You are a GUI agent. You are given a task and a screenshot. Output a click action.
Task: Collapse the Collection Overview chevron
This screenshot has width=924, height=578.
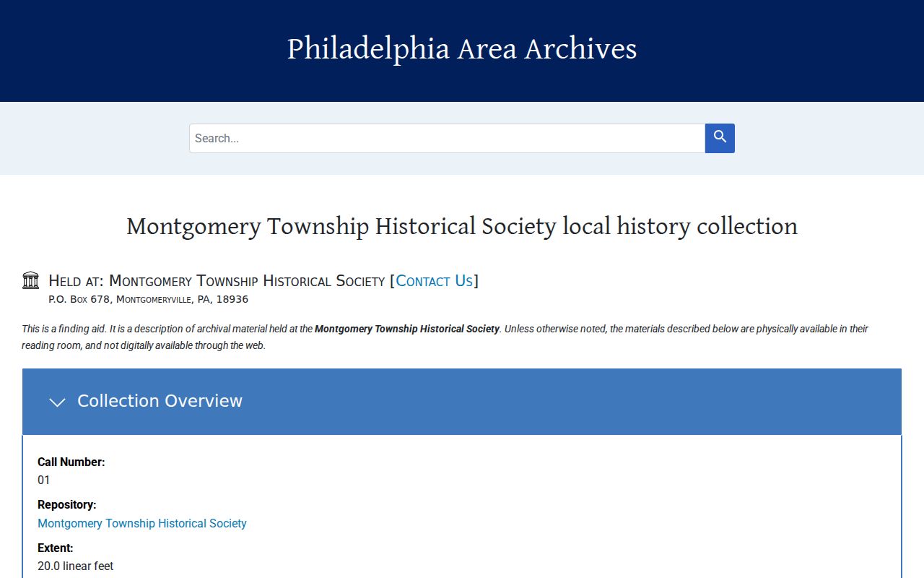coord(57,402)
